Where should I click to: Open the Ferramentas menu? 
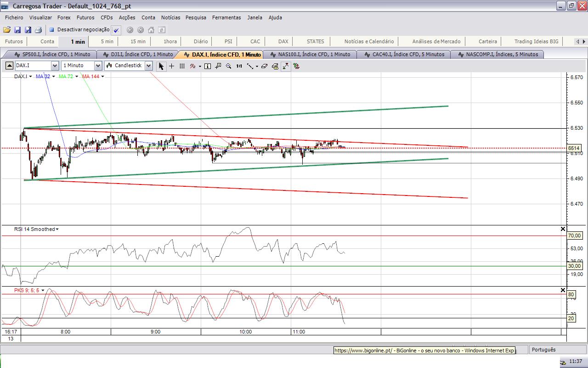(226, 17)
